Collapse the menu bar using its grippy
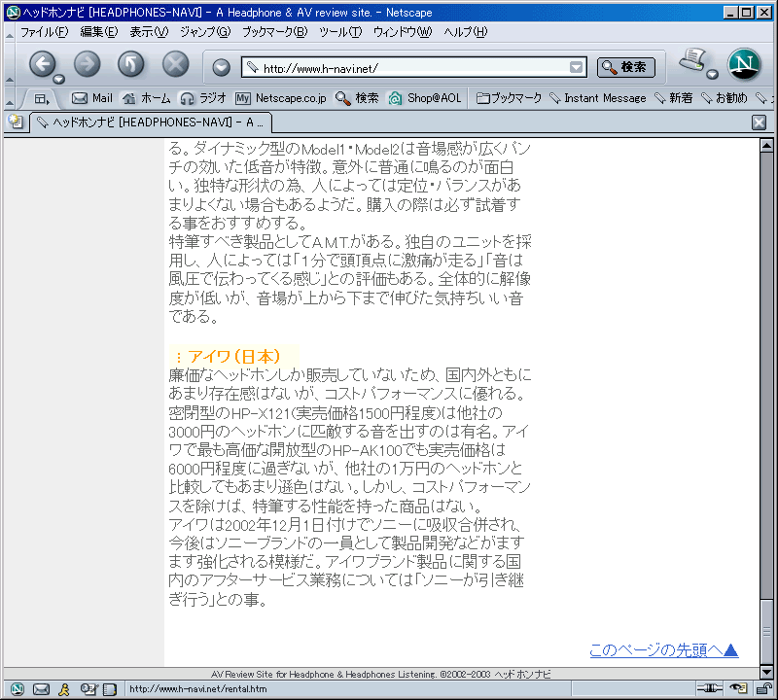This screenshot has width=778, height=700. pyautogui.click(x=10, y=33)
